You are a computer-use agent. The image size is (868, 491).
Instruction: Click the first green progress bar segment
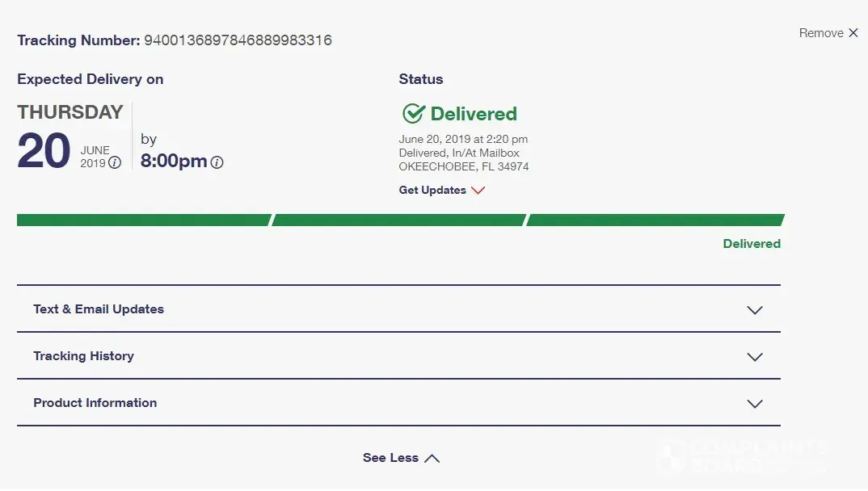pyautogui.click(x=143, y=220)
